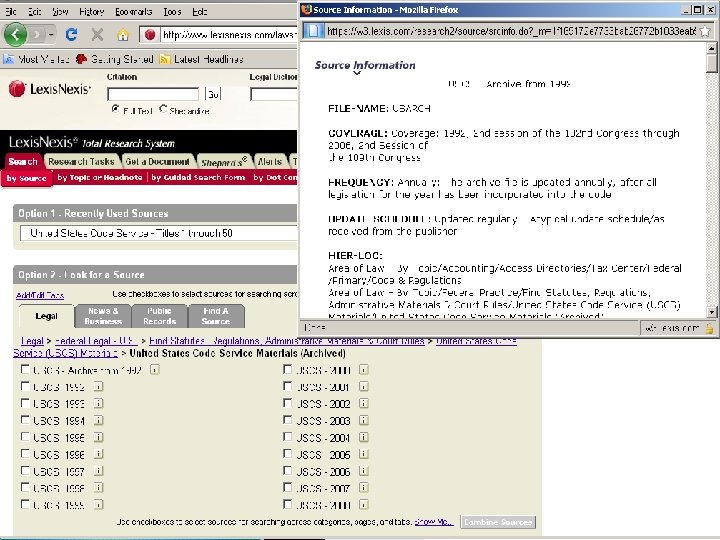Click the Most Visited bookmarks icon
The height and width of the screenshot is (540, 720).
coord(9,59)
